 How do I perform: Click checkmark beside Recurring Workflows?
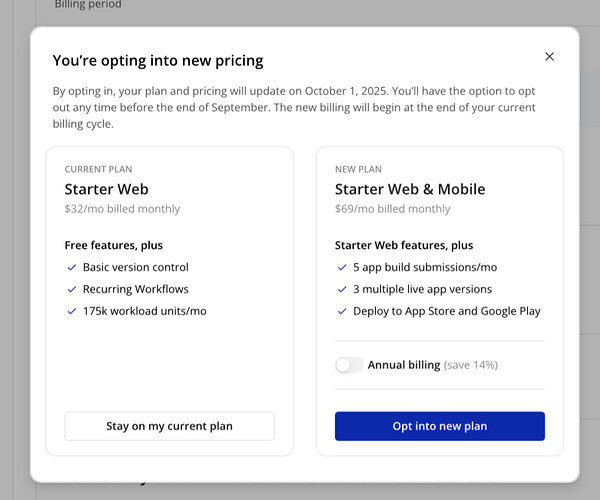72,290
